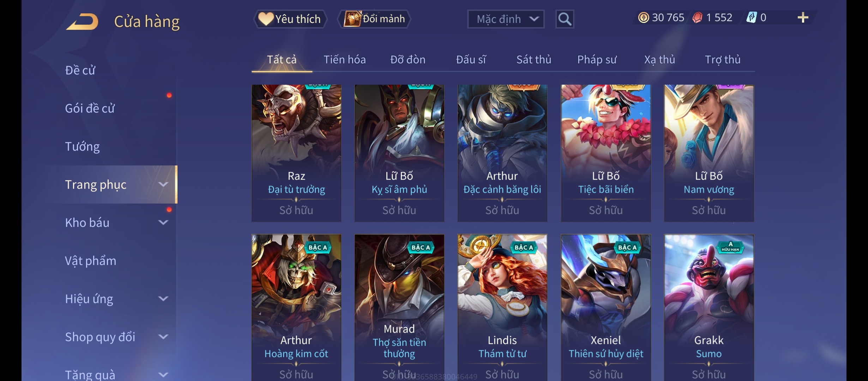Open the search magnifier icon
The image size is (868, 381).
pyautogui.click(x=565, y=19)
